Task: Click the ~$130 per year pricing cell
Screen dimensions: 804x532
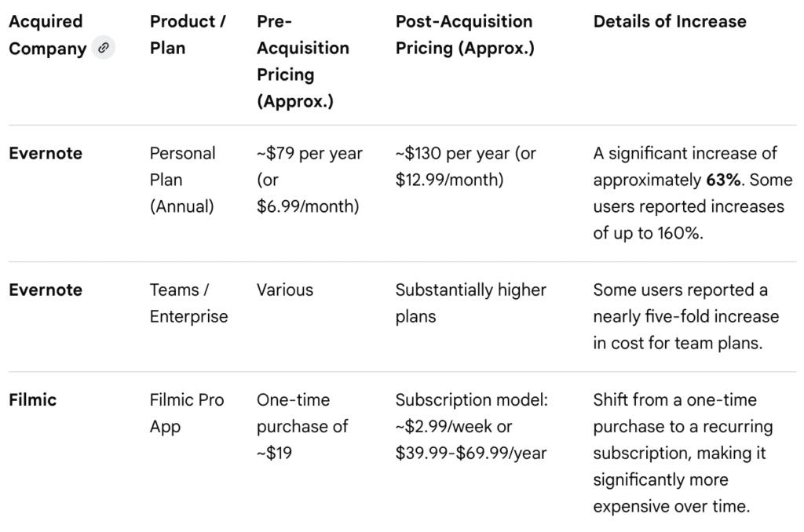Action: tap(465, 166)
